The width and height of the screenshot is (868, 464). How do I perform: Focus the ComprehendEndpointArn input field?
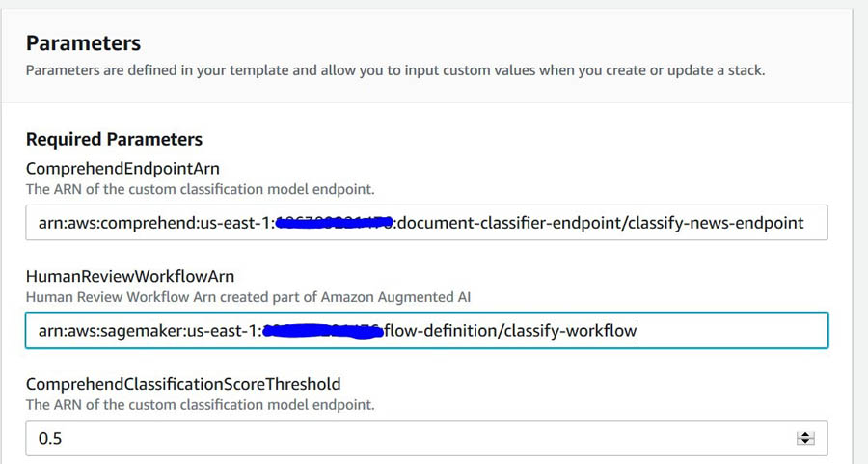(427, 223)
